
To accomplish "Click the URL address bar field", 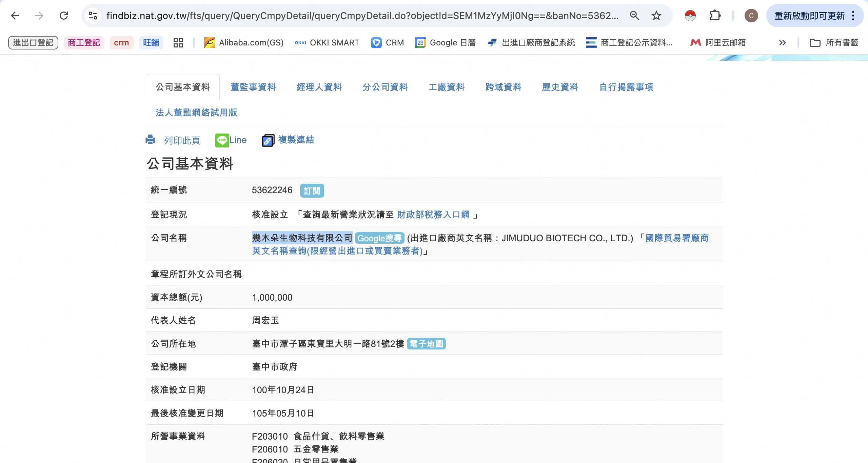I will point(361,16).
